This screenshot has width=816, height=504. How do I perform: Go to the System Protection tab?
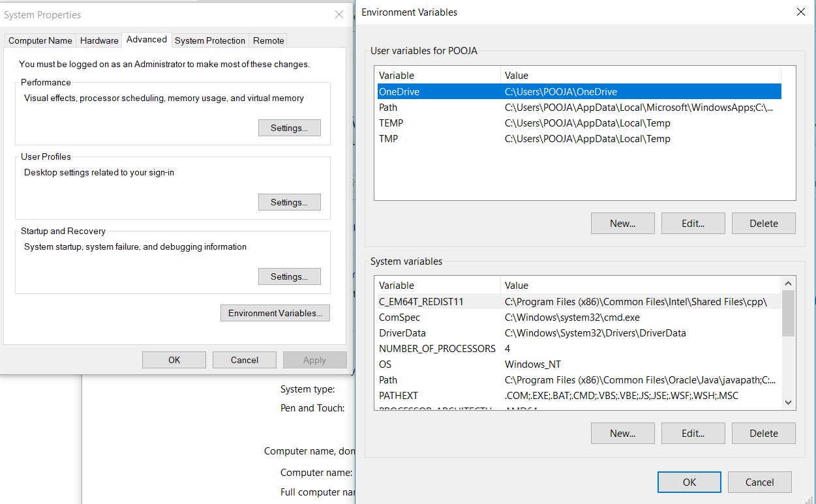(210, 40)
